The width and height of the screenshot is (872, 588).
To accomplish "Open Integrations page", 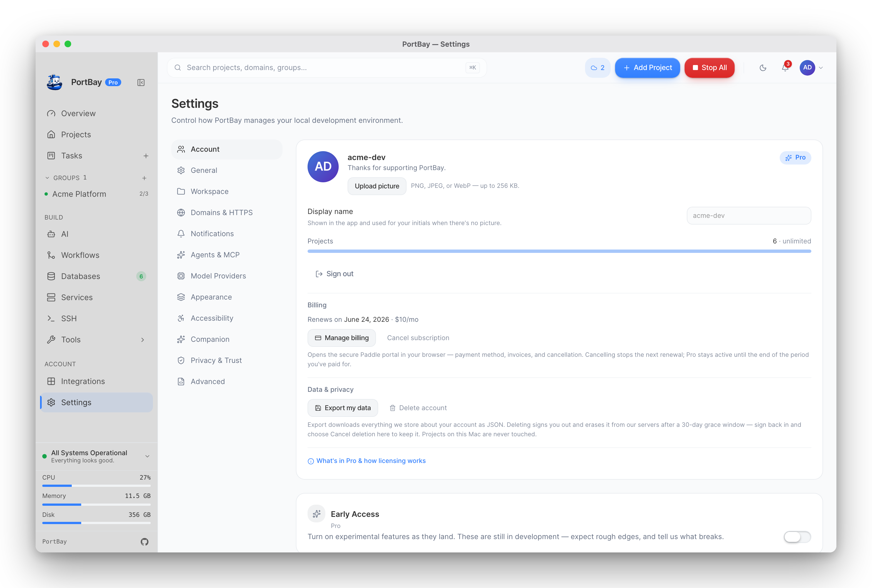I will (x=96, y=381).
